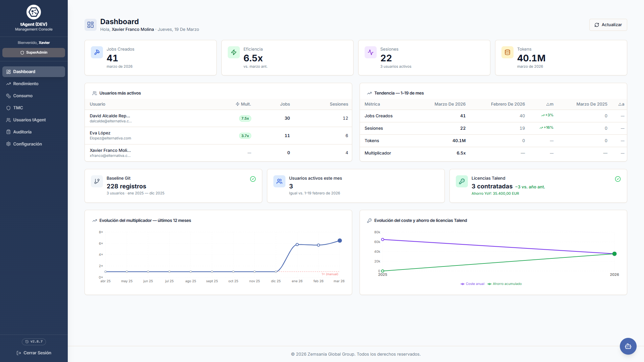This screenshot has width=644, height=362.
Task: Click the Febrero De 2026 column header
Action: coord(508,104)
